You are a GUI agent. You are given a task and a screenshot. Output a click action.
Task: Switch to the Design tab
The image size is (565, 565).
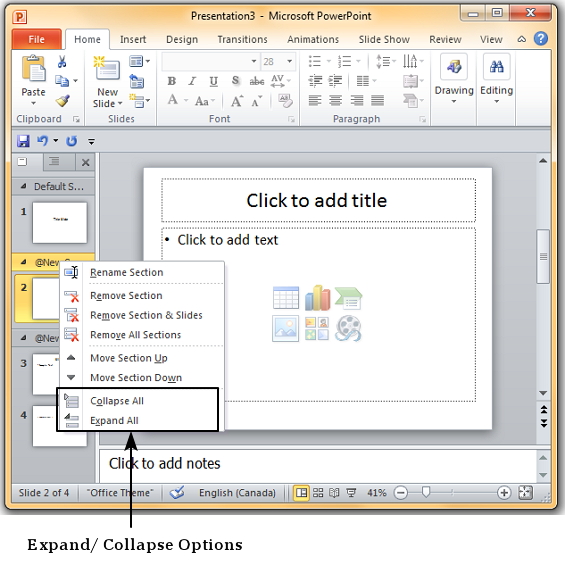182,39
